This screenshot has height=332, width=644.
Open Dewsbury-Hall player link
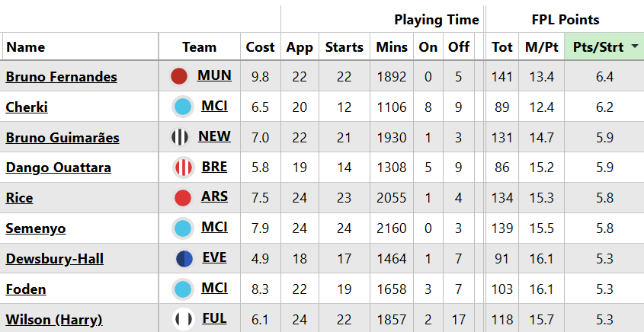click(x=54, y=259)
